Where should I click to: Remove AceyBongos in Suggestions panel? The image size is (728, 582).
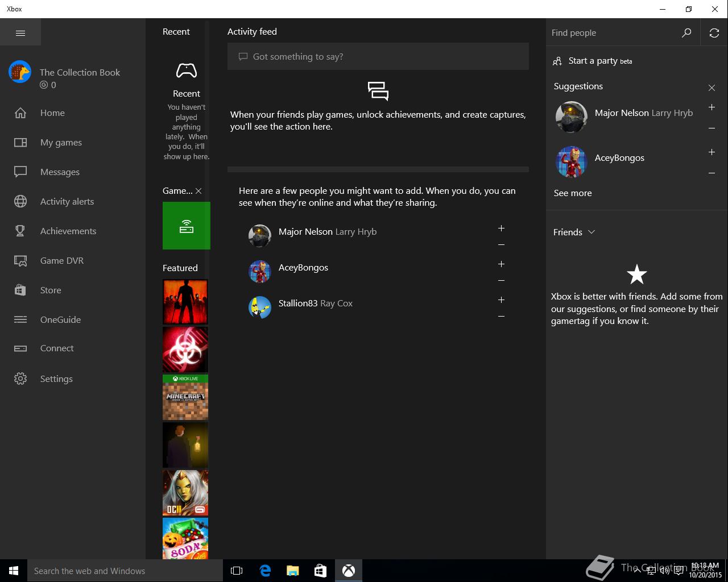tap(712, 173)
